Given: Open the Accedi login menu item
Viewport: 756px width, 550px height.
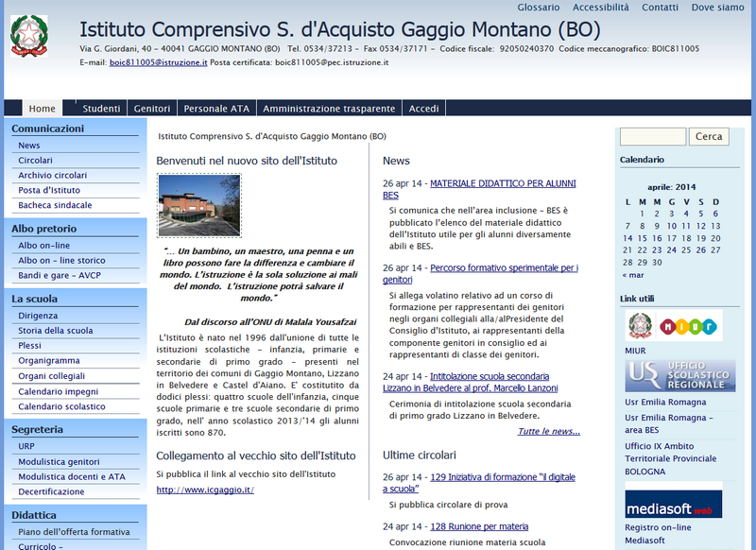Looking at the screenshot, I should pos(423,109).
